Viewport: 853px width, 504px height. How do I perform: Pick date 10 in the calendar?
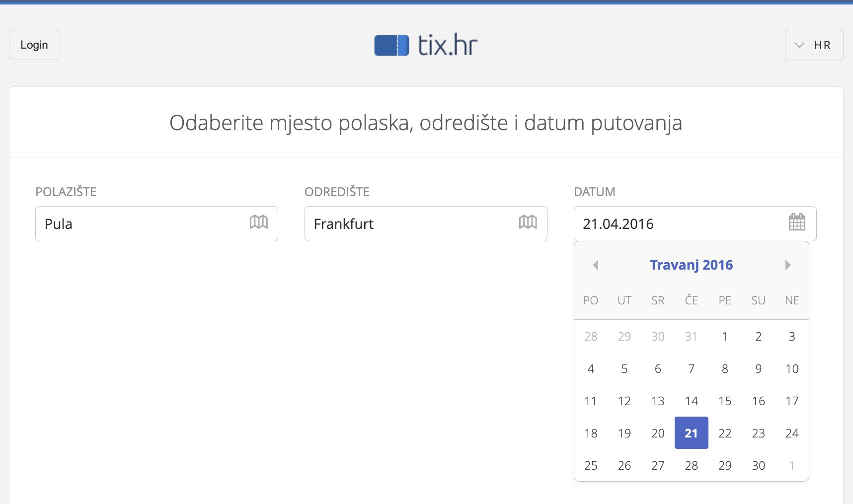tap(792, 368)
